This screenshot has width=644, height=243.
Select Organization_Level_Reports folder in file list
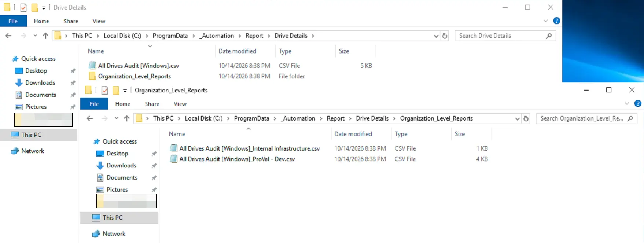tap(135, 76)
